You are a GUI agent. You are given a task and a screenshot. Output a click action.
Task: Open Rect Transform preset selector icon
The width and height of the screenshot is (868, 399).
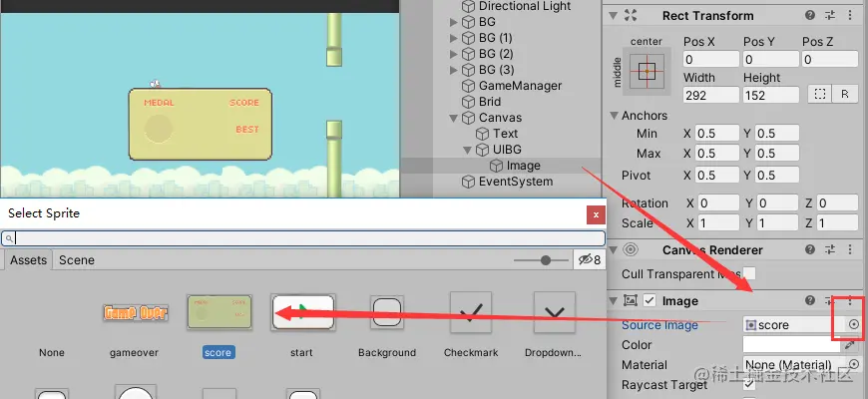coord(830,16)
